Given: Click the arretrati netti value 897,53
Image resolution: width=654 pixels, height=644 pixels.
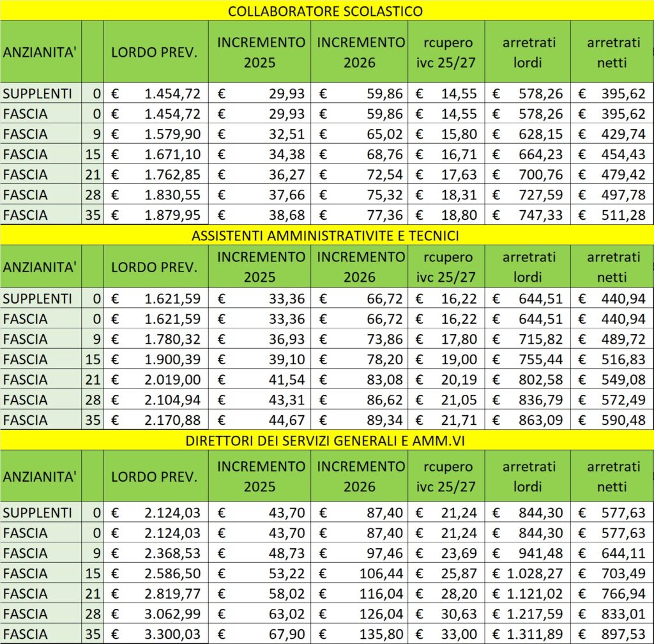Looking at the screenshot, I should click(x=612, y=634).
